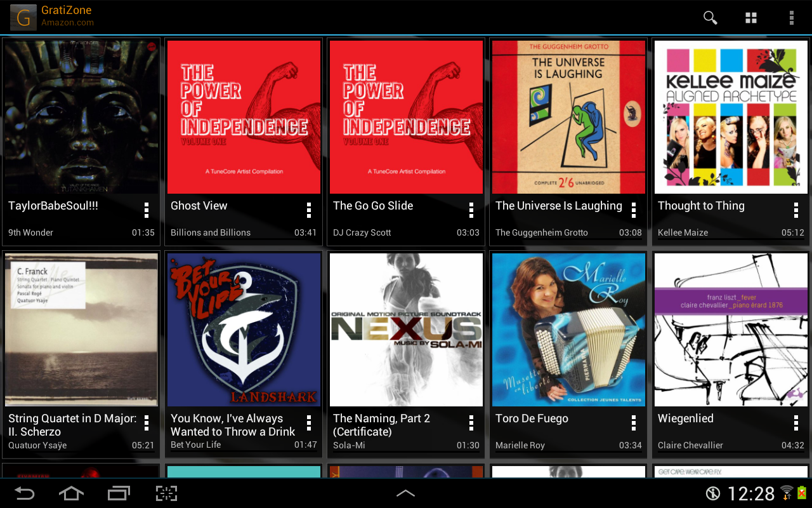Tap artist name Claire Chevallier

tap(690, 445)
